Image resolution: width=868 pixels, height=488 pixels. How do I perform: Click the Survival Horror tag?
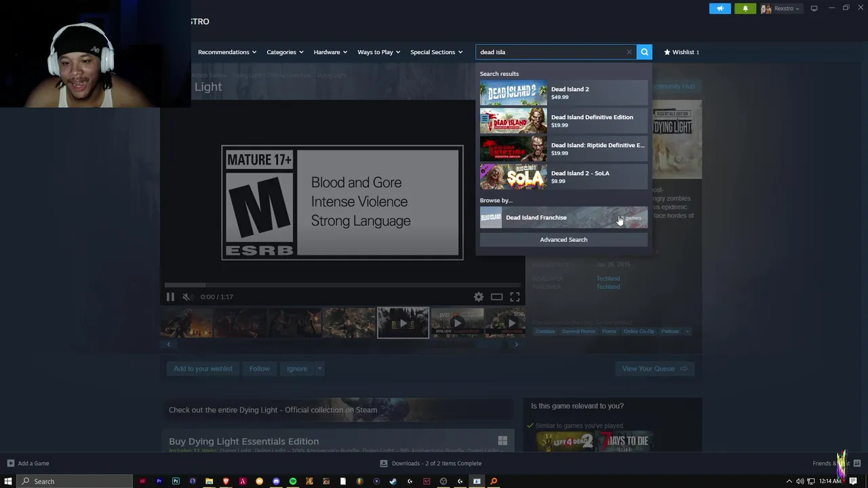(578, 331)
